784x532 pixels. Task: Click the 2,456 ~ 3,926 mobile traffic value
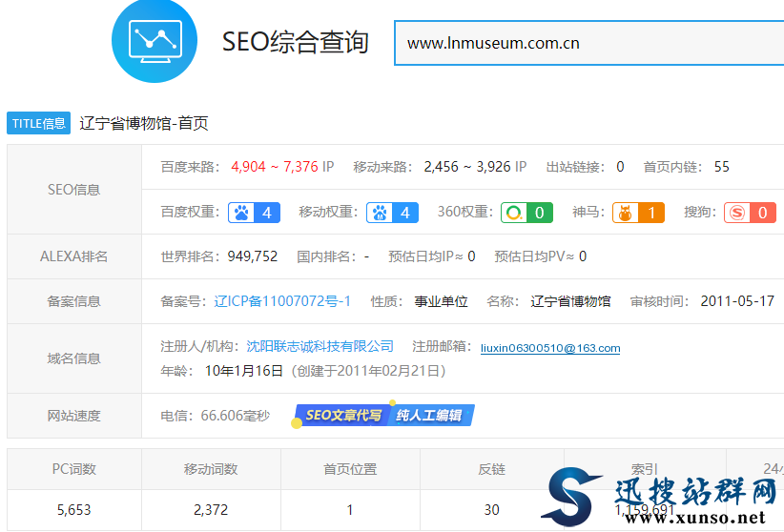[x=467, y=167]
